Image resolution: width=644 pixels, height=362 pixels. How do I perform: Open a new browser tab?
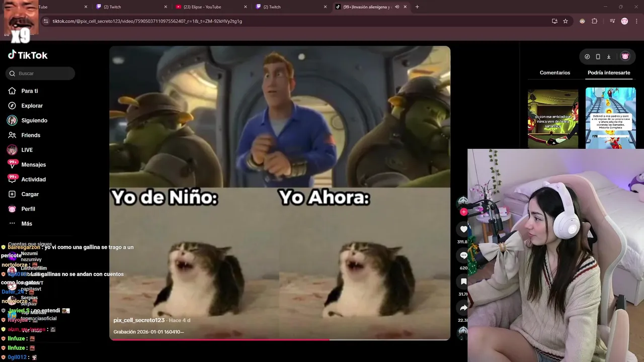coord(417,7)
